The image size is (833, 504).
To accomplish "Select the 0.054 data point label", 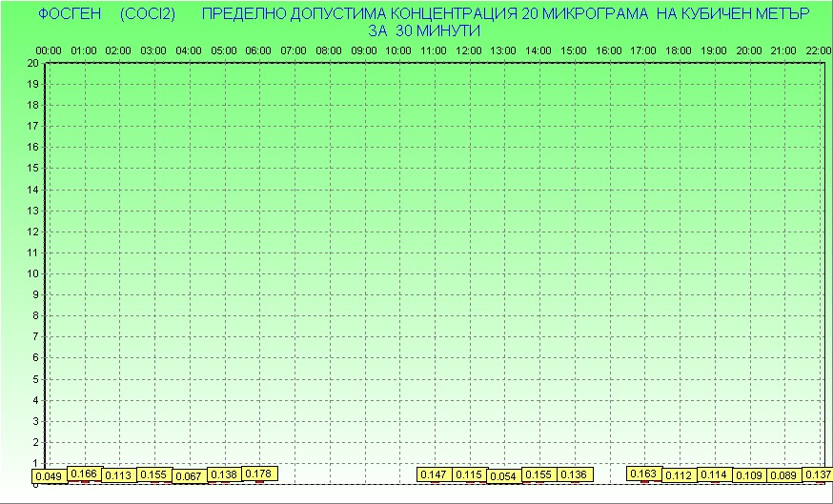I will (x=503, y=476).
